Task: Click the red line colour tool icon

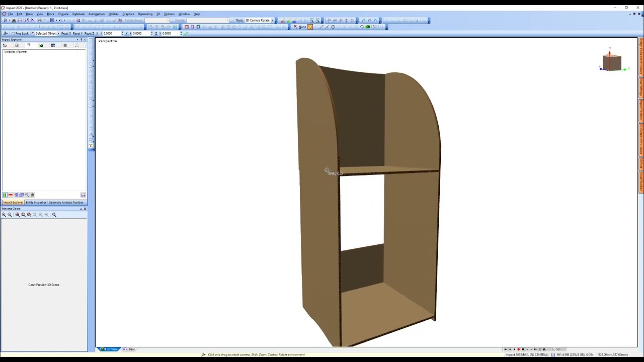Action: click(x=283, y=21)
